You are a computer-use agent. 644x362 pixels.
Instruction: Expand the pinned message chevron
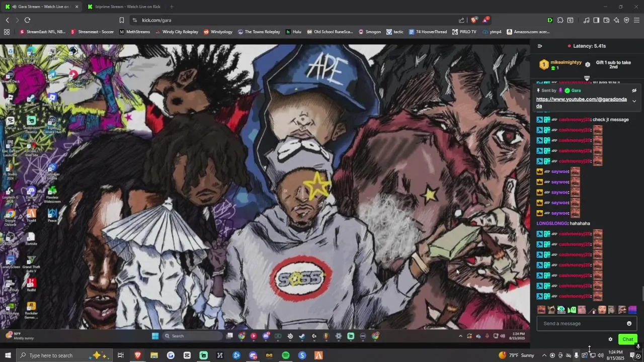(x=634, y=101)
